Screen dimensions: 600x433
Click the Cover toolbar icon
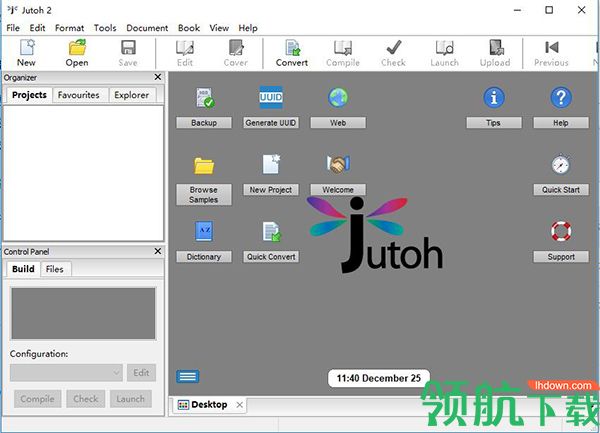(236, 48)
